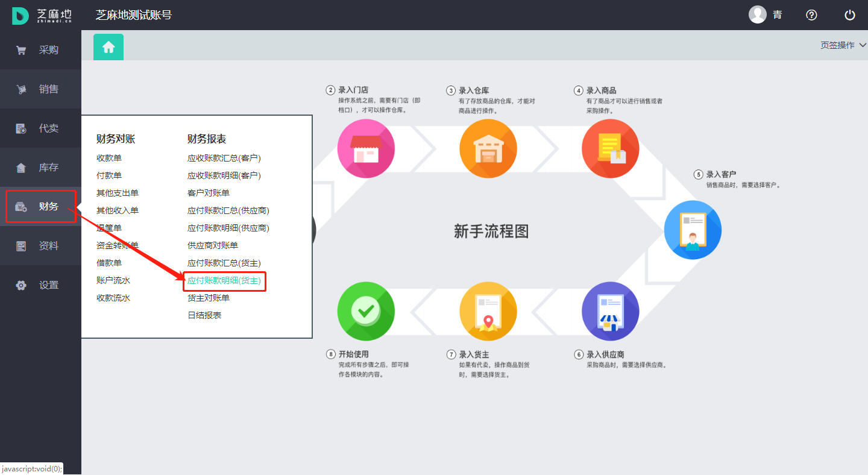Click the green 开始使用 checkmark icon
This screenshot has height=475, width=868.
click(x=366, y=312)
